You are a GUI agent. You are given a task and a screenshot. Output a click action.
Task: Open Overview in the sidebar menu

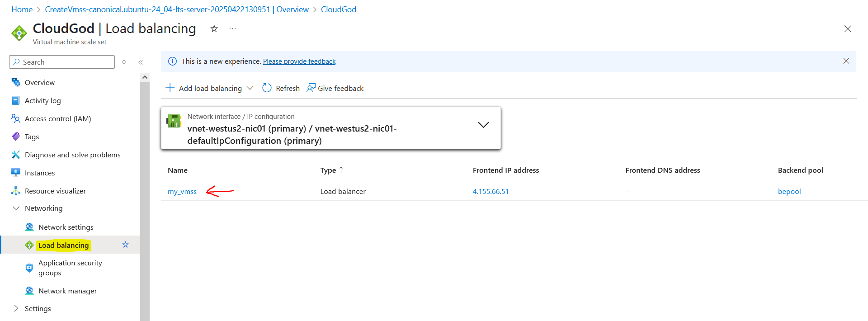tap(40, 82)
